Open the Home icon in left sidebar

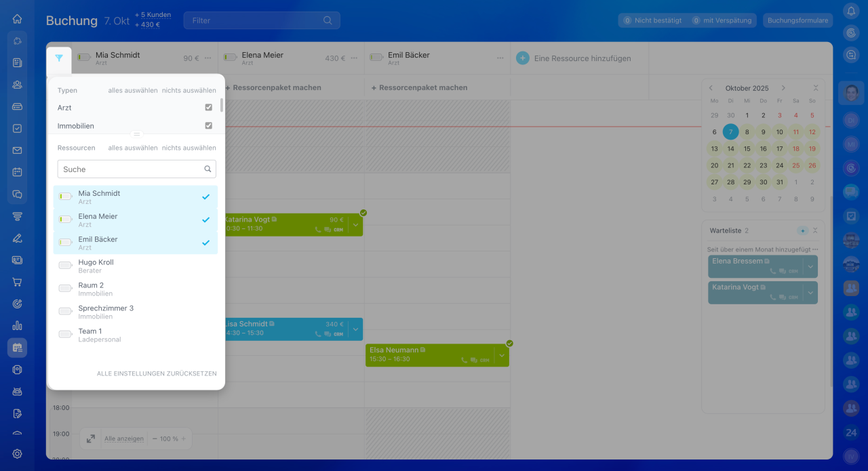point(17,19)
